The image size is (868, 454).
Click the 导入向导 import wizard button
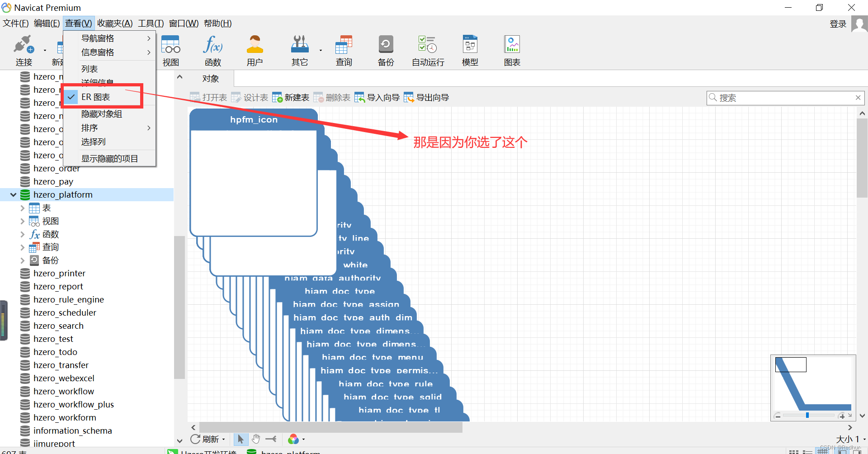click(377, 98)
